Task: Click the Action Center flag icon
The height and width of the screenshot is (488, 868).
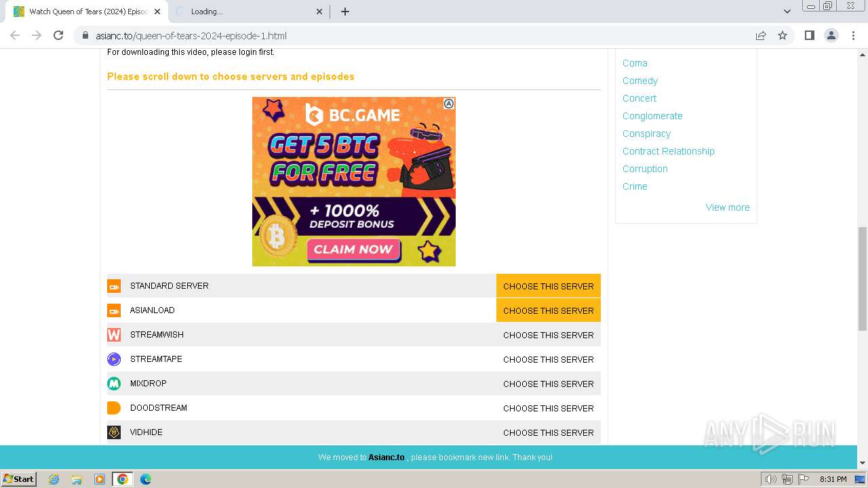Action: point(804,479)
